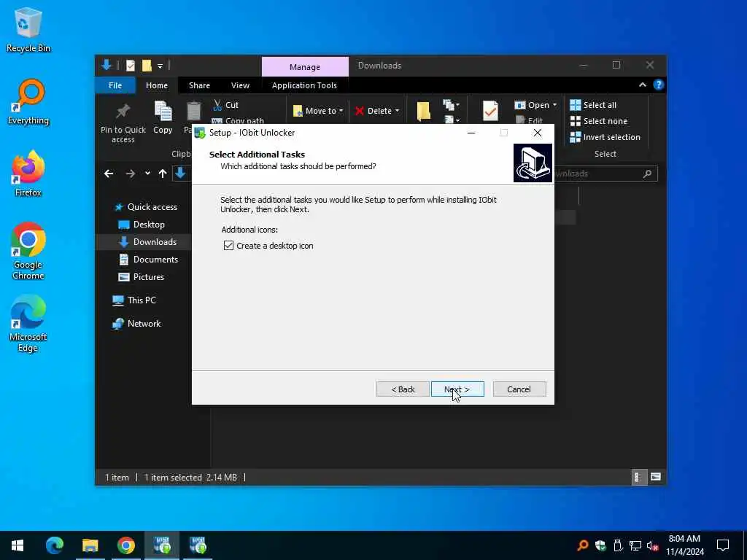Open Edge from the taskbar
The image size is (747, 560).
(54, 545)
